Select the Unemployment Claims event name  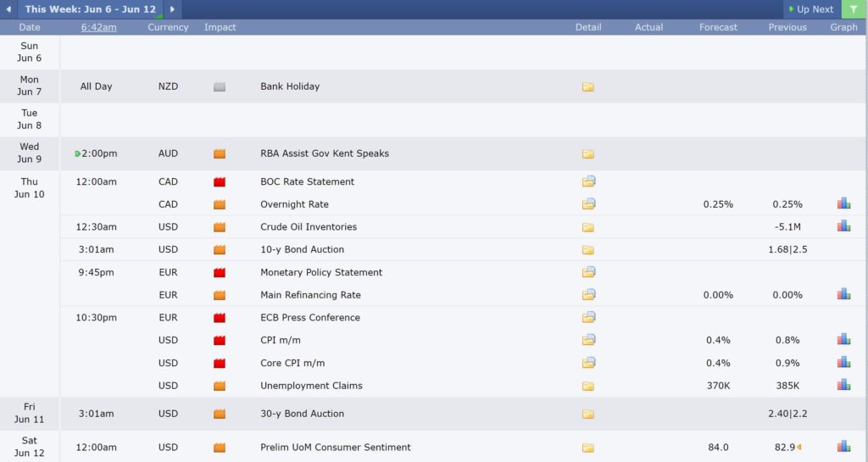[x=311, y=386]
